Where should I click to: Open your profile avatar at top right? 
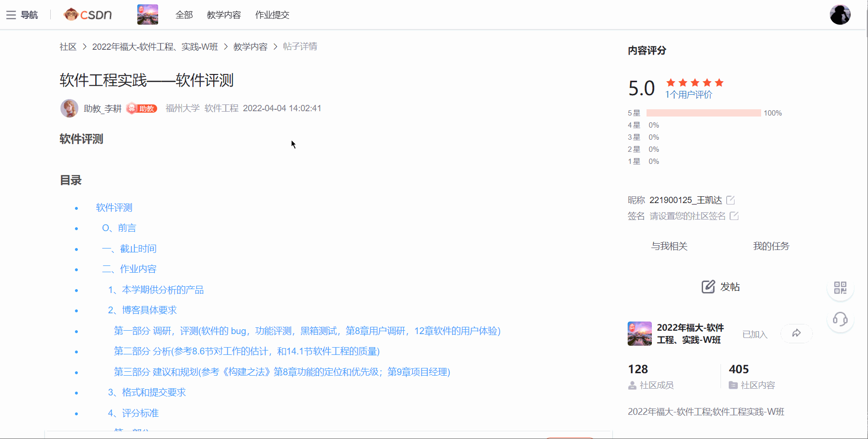pyautogui.click(x=840, y=15)
